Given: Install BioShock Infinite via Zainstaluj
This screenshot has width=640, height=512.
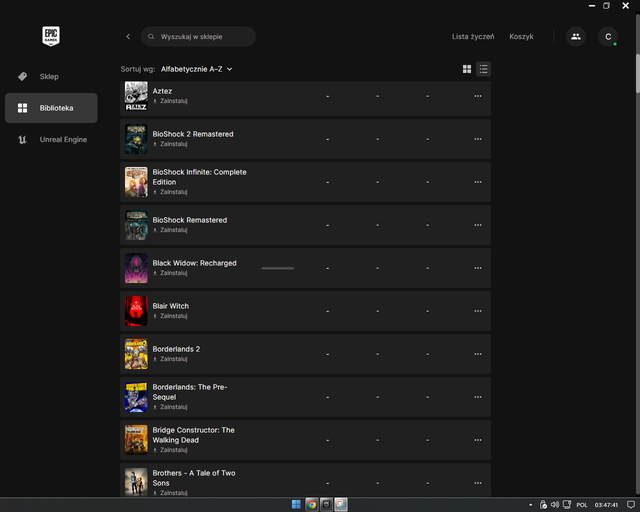Looking at the screenshot, I should tap(170, 192).
